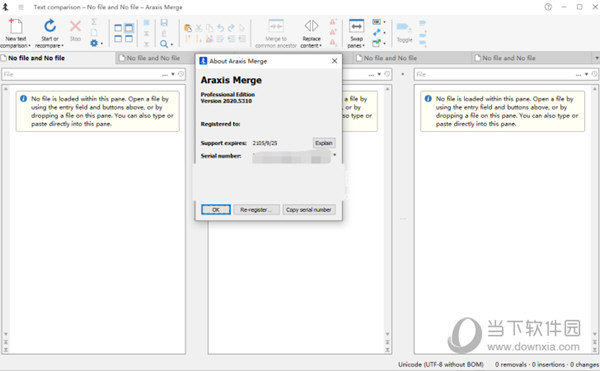Click the Unicode (UTF-8 without BOM) status text
Screen dimensions: 600x371
click(441, 364)
